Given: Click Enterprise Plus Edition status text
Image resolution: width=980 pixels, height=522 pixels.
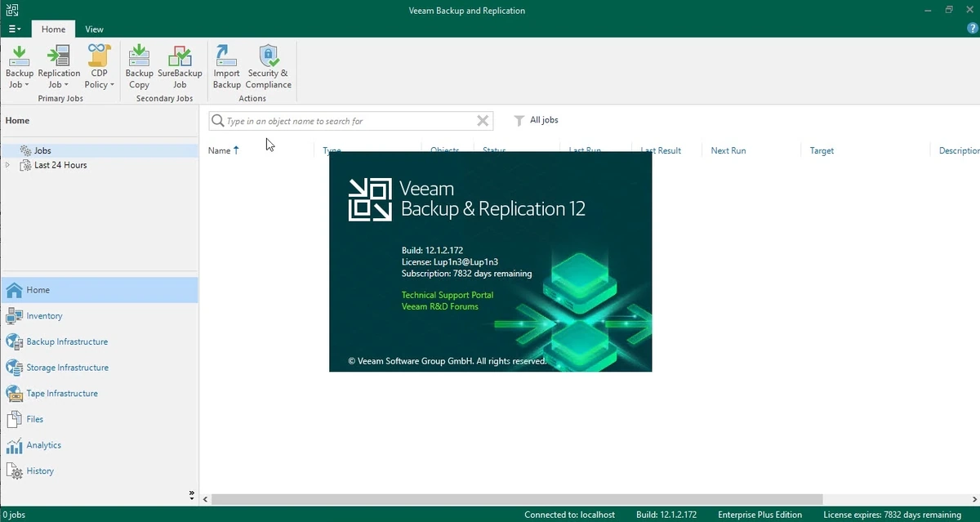Looking at the screenshot, I should pyautogui.click(x=759, y=515).
